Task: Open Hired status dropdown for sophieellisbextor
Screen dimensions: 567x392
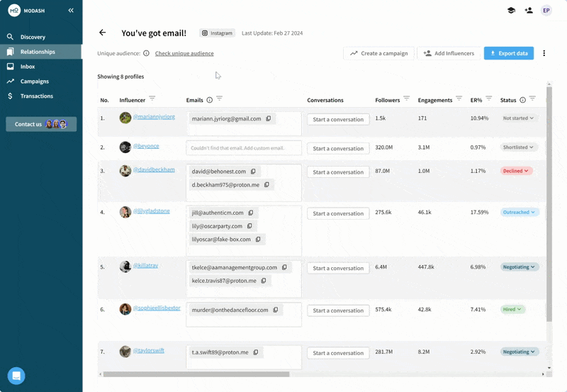Action: (x=512, y=309)
